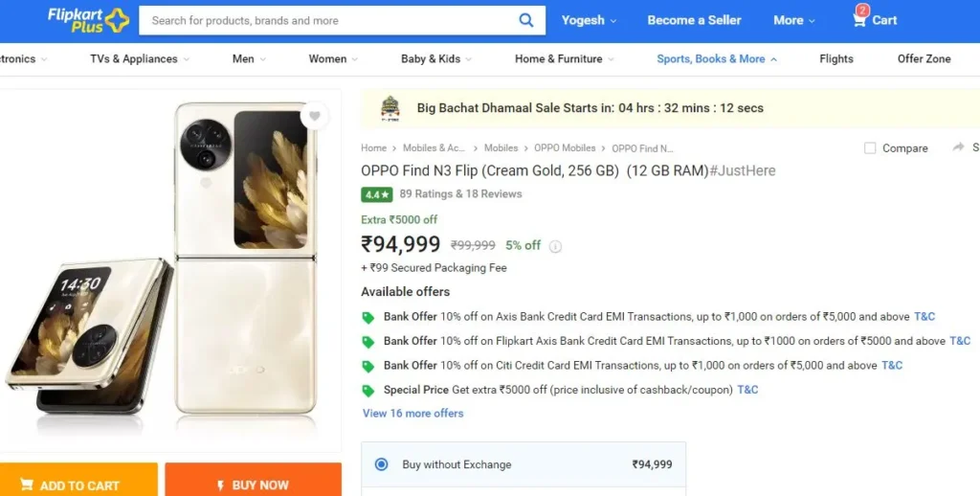This screenshot has height=496, width=980.
Task: Expand the Yogesh account dropdown
Action: (589, 21)
